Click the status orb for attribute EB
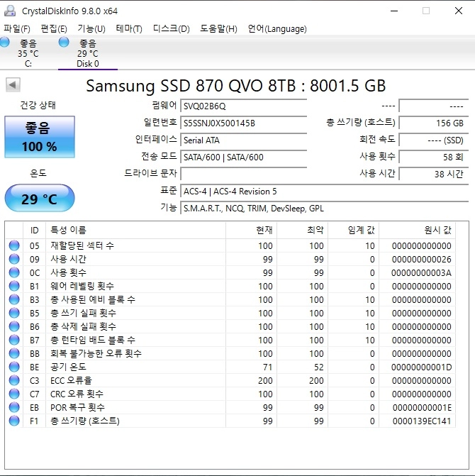 coord(14,407)
